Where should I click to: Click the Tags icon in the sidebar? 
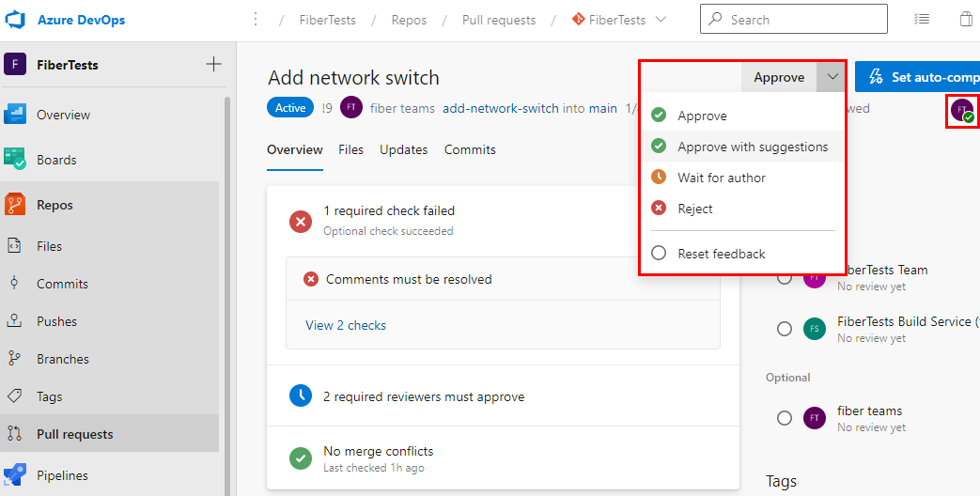14,396
